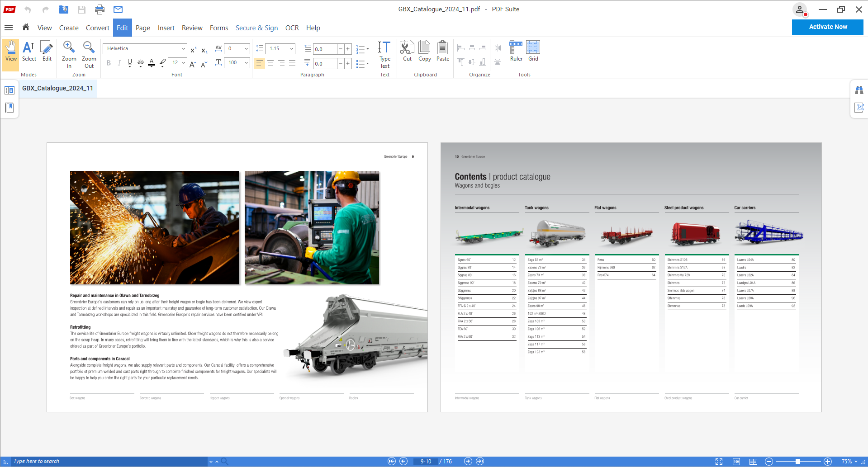868x467 pixels.
Task: Open the Helvetica font family dropdown
Action: click(x=183, y=48)
